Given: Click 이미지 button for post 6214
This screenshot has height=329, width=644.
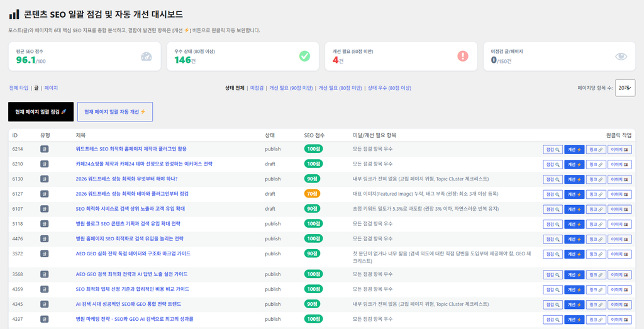Looking at the screenshot, I should pyautogui.click(x=619, y=150).
